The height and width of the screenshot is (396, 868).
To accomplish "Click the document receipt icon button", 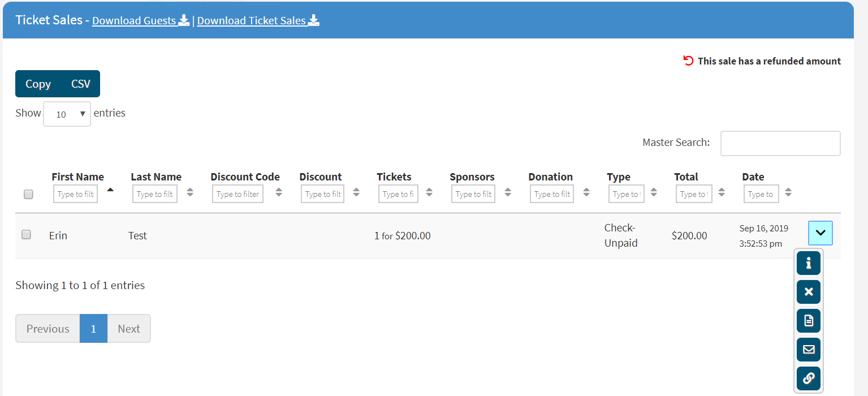I will [808, 321].
